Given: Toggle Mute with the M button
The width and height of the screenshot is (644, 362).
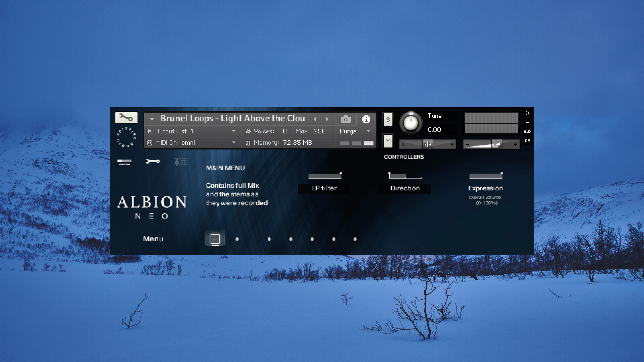Looking at the screenshot, I should 388,141.
